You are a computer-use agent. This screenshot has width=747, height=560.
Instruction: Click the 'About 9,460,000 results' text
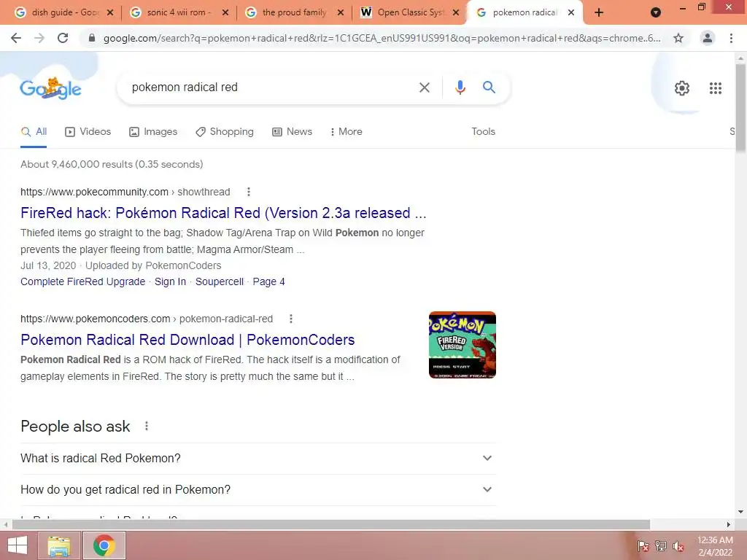point(112,164)
